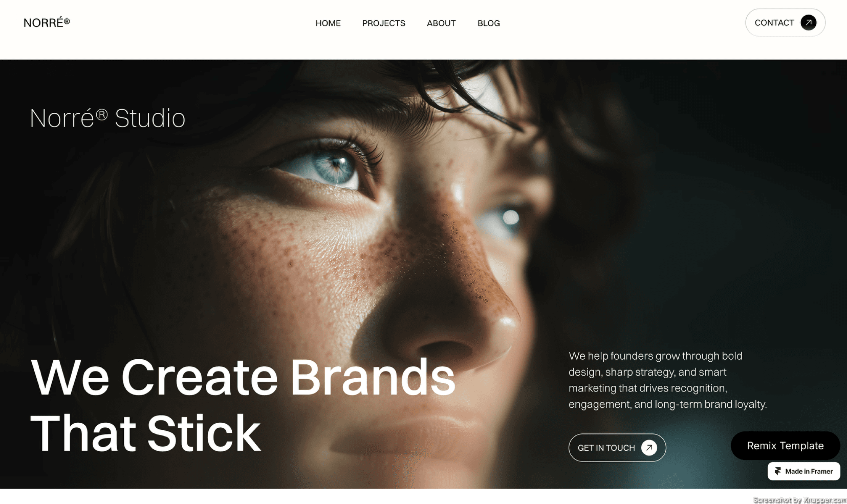Screen dimensions: 847x504
Task: Go to the PROJECTS page
Action: pos(384,23)
